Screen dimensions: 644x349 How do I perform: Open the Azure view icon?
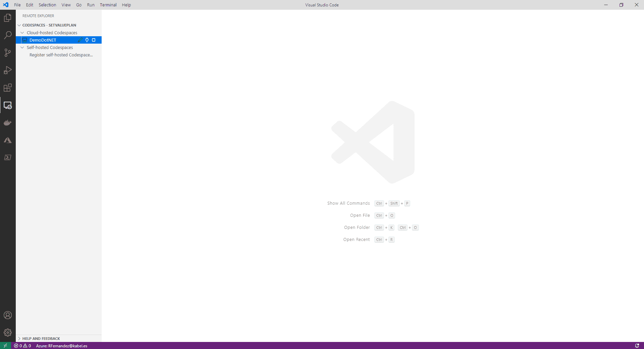click(x=8, y=140)
